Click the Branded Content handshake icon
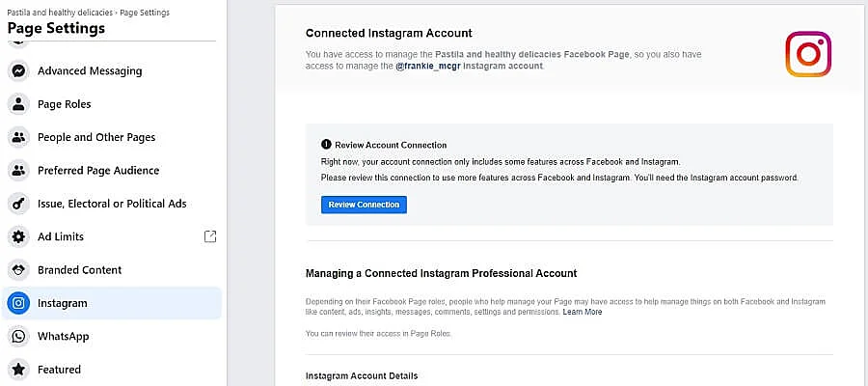Viewport: 868px width, 386px height. [17, 270]
